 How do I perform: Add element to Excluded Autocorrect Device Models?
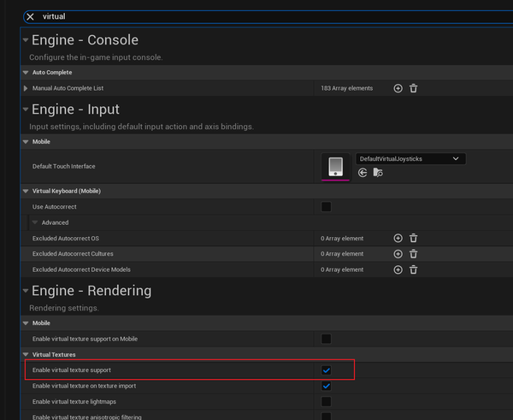(x=398, y=269)
